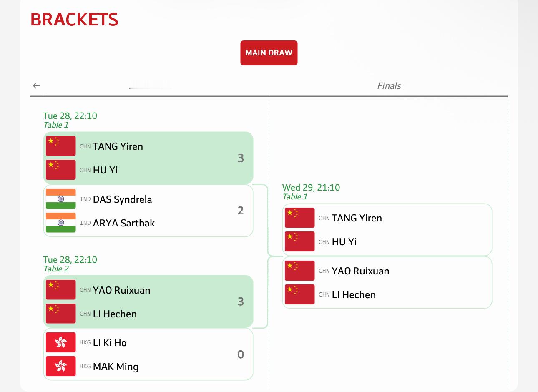Image resolution: width=538 pixels, height=392 pixels.
Task: Click Hong Kong flag next to LI Ki Ho
Action: [x=61, y=342]
